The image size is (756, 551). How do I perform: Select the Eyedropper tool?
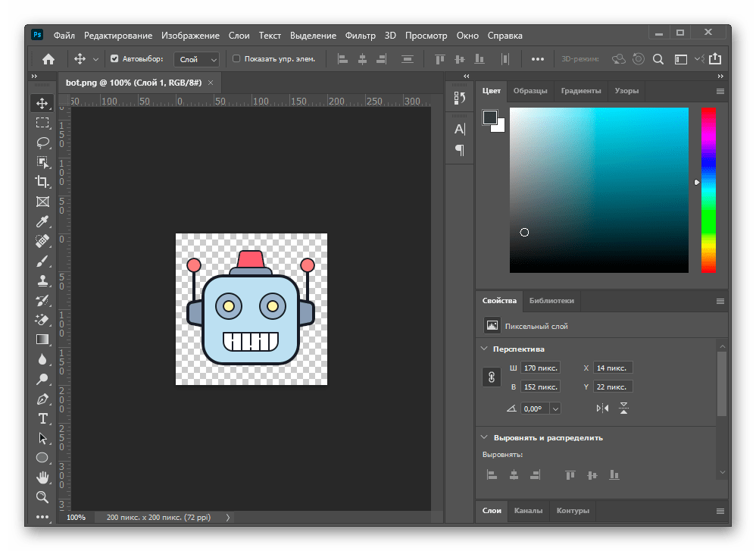pos(42,221)
